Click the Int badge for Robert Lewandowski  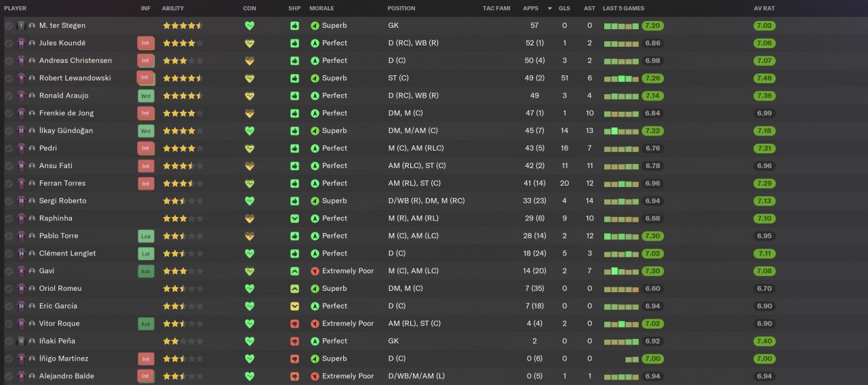tap(146, 78)
